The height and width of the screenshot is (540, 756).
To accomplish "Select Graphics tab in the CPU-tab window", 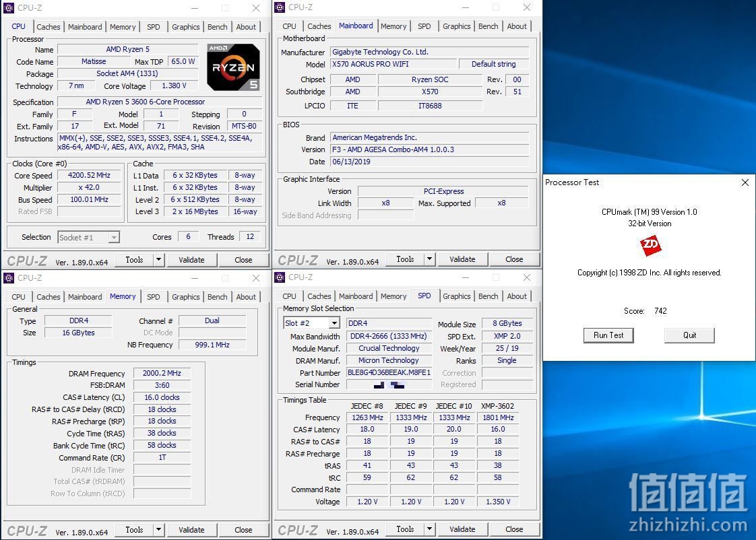I will coord(185,27).
